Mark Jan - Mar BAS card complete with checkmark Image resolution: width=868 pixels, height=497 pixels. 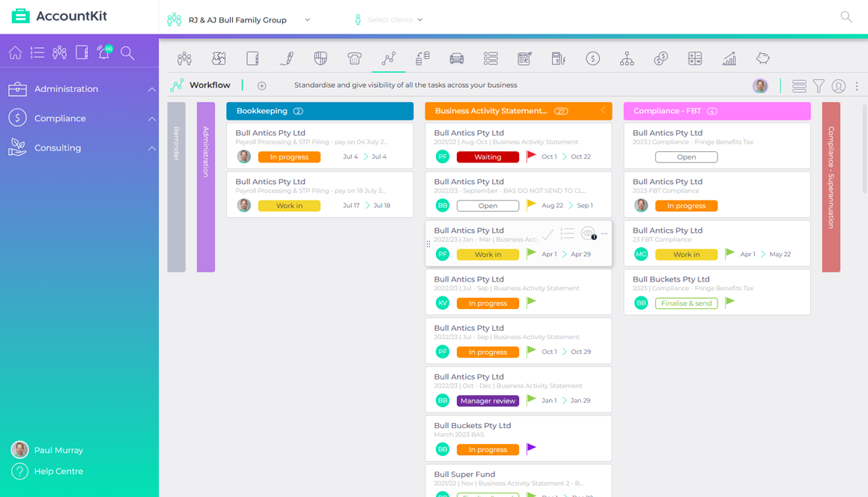tap(547, 235)
